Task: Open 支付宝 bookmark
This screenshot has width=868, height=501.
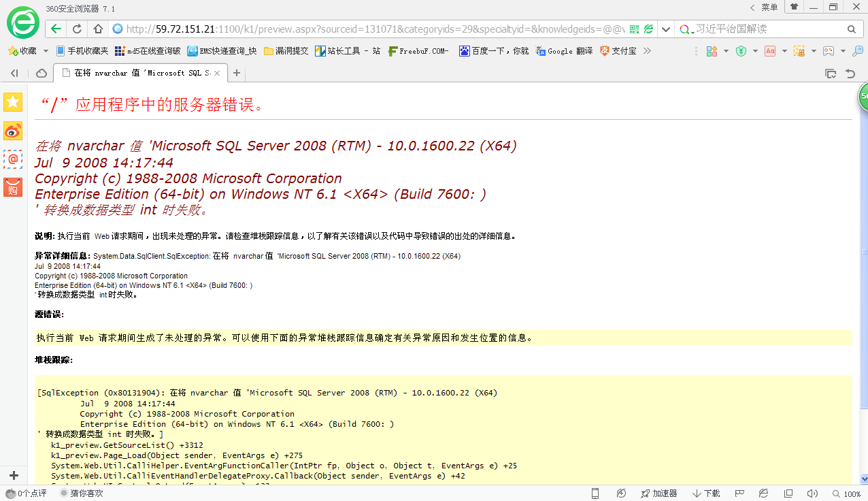Action: [x=618, y=51]
